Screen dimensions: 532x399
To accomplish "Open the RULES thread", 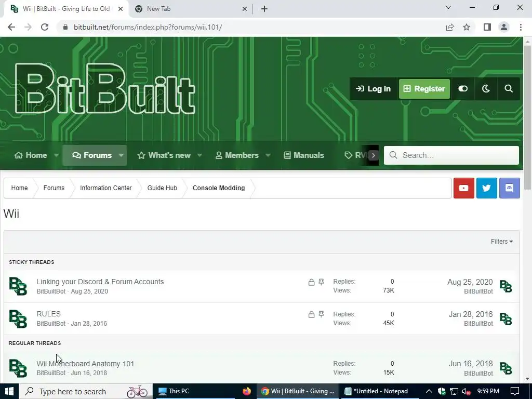I will click(48, 314).
